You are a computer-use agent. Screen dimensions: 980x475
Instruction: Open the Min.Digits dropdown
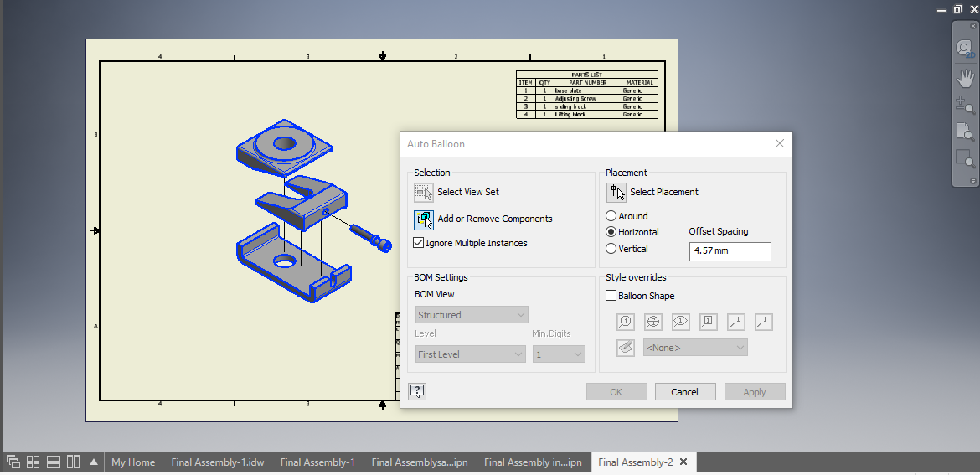pyautogui.click(x=559, y=354)
